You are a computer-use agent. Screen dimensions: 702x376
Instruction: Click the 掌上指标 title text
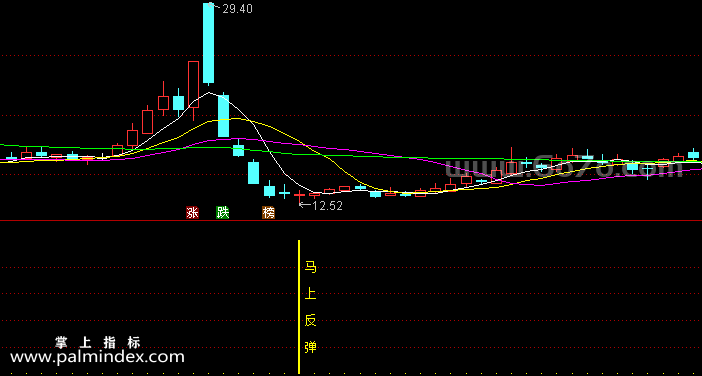98,343
